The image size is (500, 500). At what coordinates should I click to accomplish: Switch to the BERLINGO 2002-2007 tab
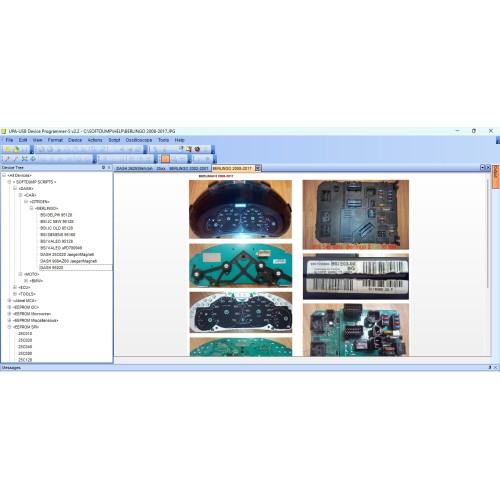[x=189, y=168]
